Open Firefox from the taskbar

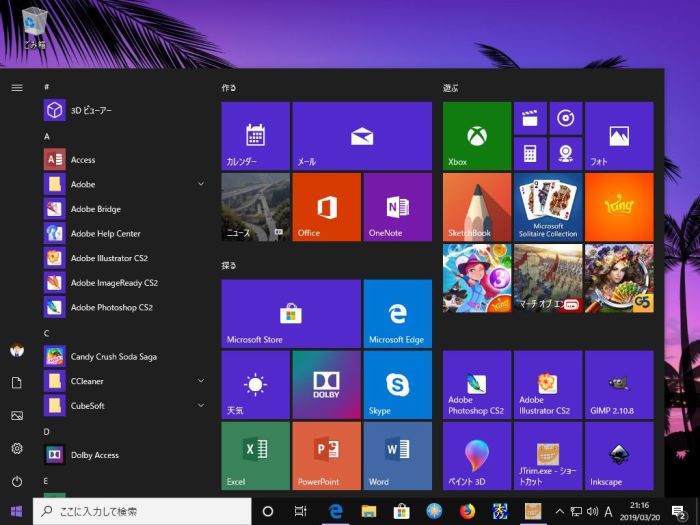pos(467,511)
